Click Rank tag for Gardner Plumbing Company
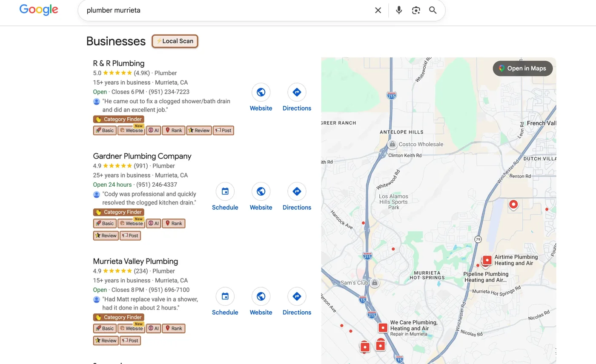Viewport: 596px width, 364px height. point(174,223)
